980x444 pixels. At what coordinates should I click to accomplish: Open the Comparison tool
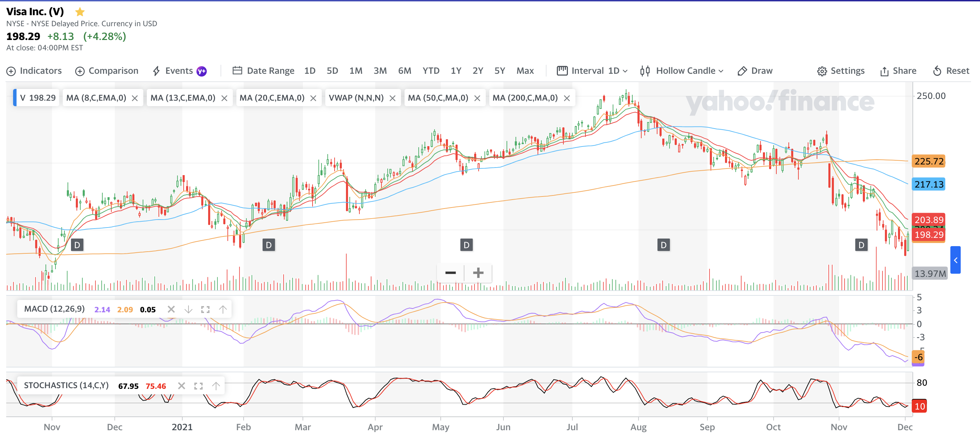click(x=106, y=71)
